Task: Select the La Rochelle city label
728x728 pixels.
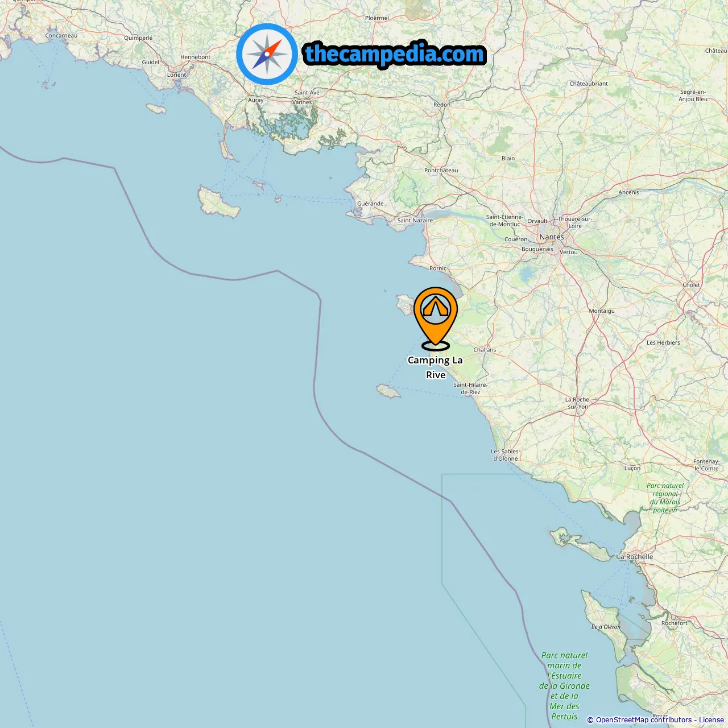Action: pos(635,557)
